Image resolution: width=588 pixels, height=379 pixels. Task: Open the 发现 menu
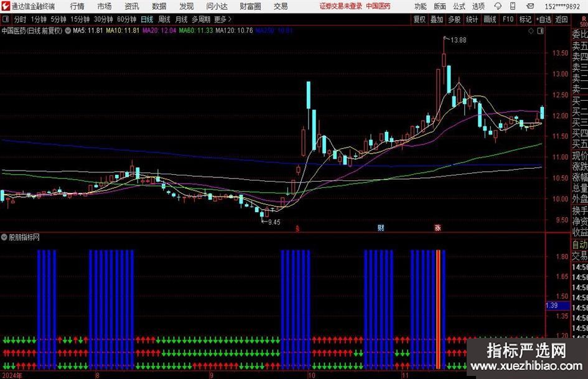[x=187, y=6]
